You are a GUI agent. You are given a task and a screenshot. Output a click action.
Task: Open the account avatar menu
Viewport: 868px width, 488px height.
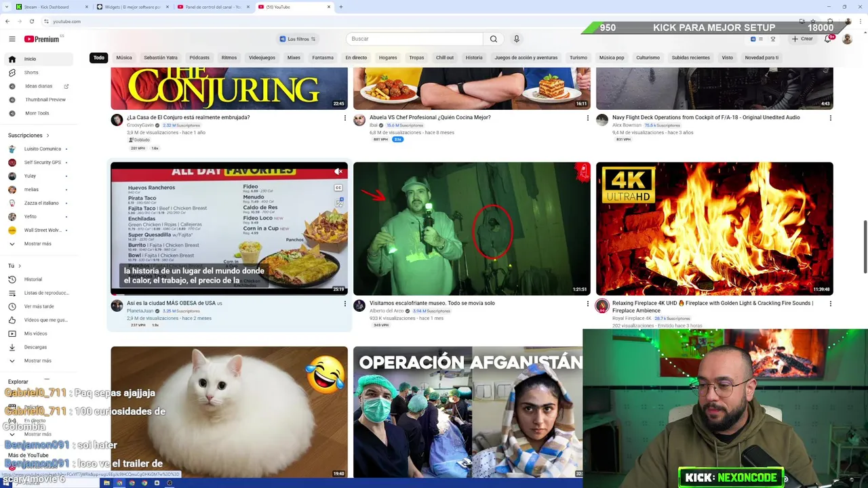847,39
